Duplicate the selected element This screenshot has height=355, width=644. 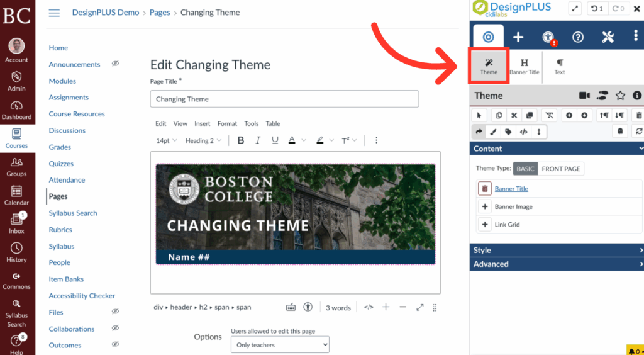[x=530, y=115]
